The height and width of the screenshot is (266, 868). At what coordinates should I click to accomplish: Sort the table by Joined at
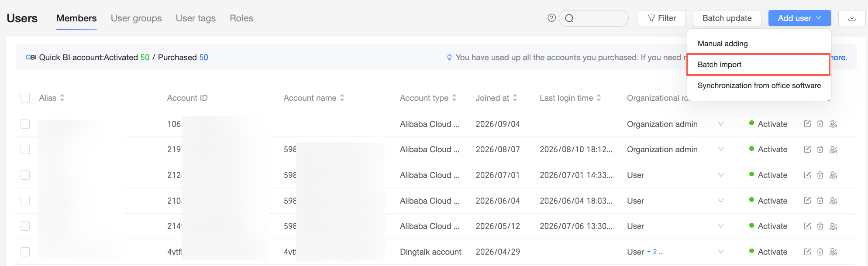pyautogui.click(x=515, y=98)
